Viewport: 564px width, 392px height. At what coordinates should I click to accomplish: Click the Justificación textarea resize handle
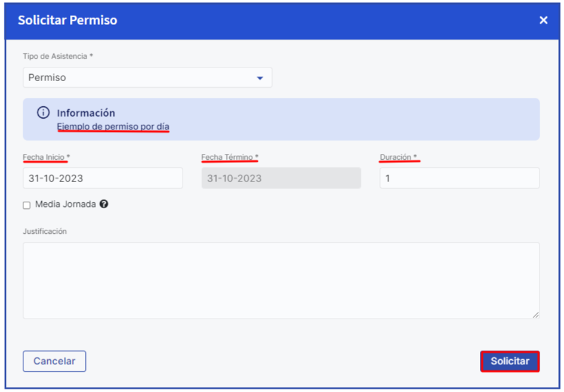pos(535,314)
